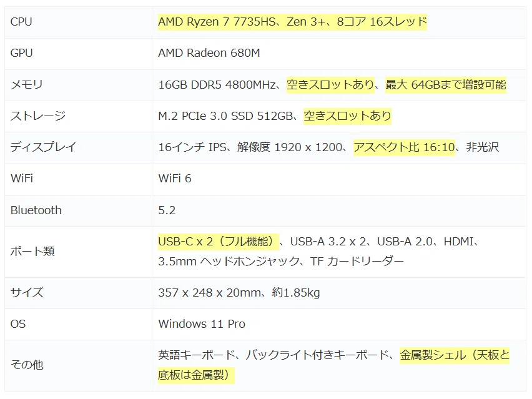Click the ディスプレイ row label
This screenshot has width=532, height=399.
click(x=44, y=147)
